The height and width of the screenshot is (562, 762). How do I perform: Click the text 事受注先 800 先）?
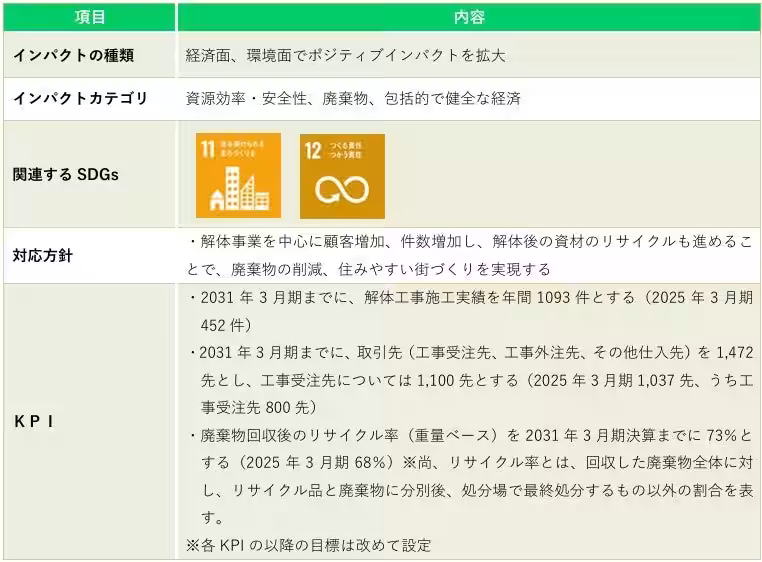(259, 407)
